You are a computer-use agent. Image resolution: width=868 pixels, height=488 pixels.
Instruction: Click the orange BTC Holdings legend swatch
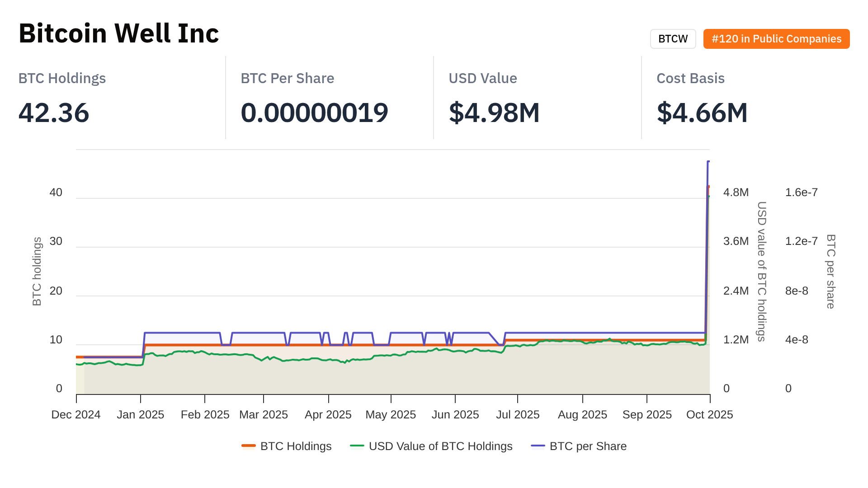tap(249, 446)
